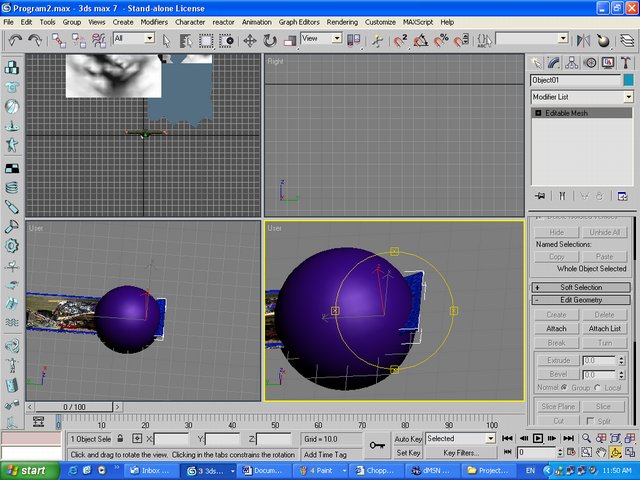Open the Rendering menu
Viewport: 640px width, 480px height.
[342, 21]
